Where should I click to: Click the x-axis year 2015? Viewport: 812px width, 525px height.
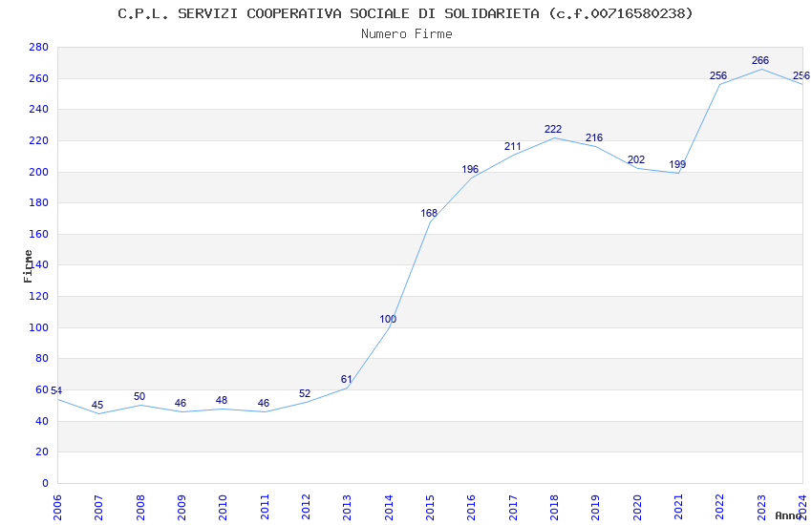pos(430,507)
